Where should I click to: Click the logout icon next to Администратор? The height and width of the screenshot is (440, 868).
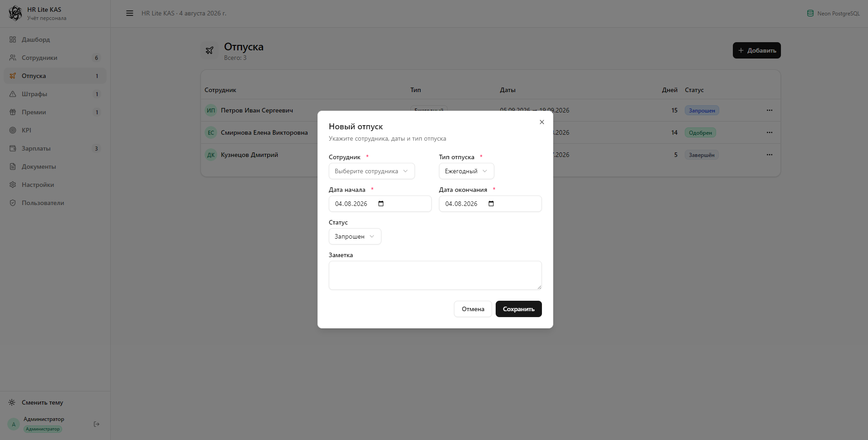pyautogui.click(x=97, y=424)
